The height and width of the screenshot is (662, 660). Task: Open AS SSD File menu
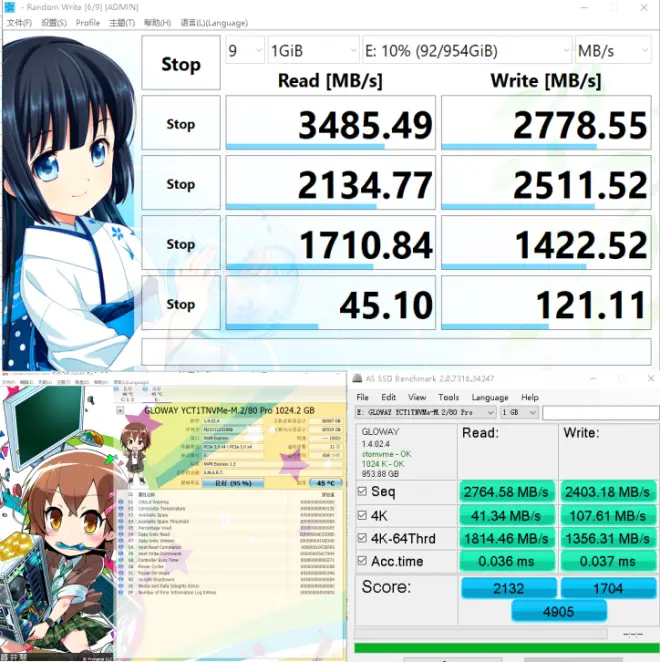coord(362,397)
